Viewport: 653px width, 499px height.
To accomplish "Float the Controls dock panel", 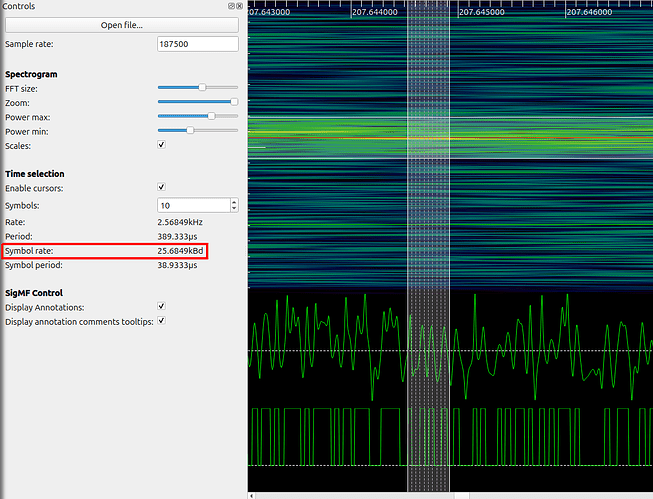I will pyautogui.click(x=232, y=6).
